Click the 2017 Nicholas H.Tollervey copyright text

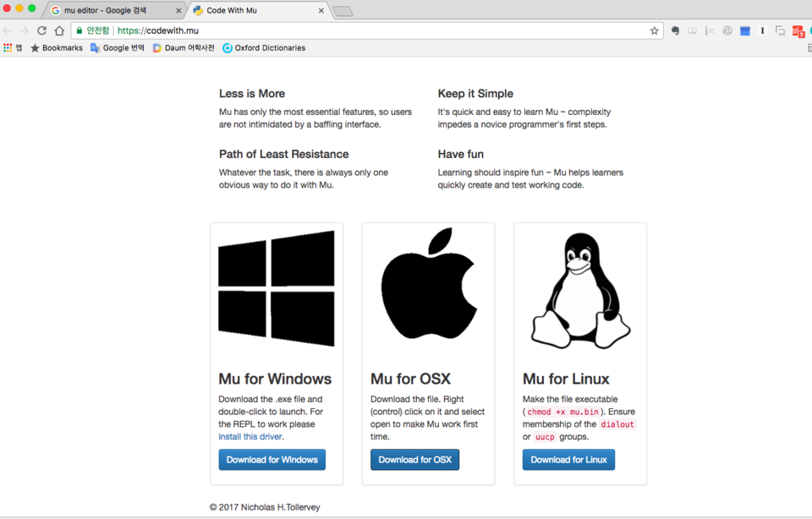pyautogui.click(x=265, y=507)
